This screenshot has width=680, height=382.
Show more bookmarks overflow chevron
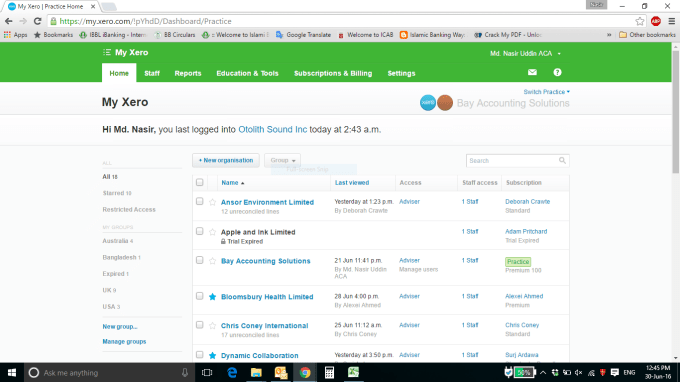click(x=609, y=35)
